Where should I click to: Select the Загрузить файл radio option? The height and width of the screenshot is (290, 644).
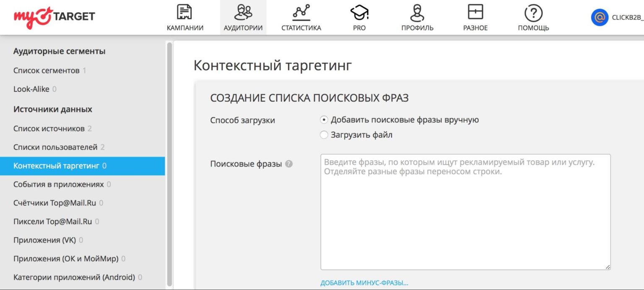coord(324,135)
